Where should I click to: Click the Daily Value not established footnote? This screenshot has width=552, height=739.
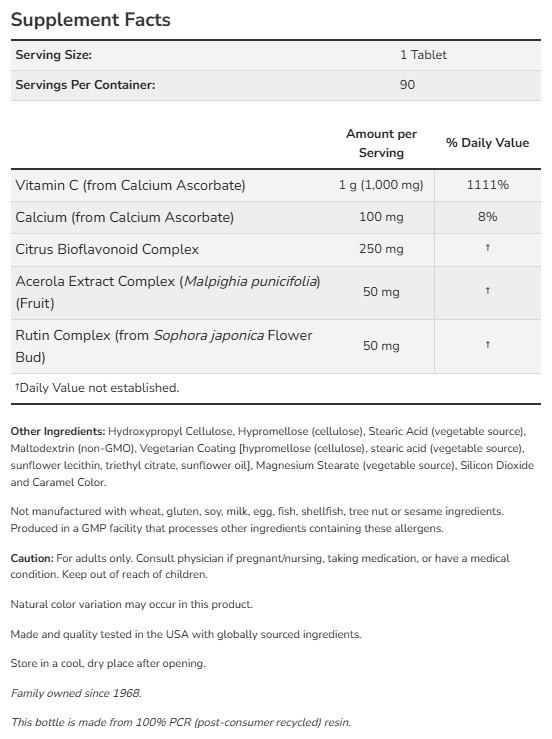point(97,388)
